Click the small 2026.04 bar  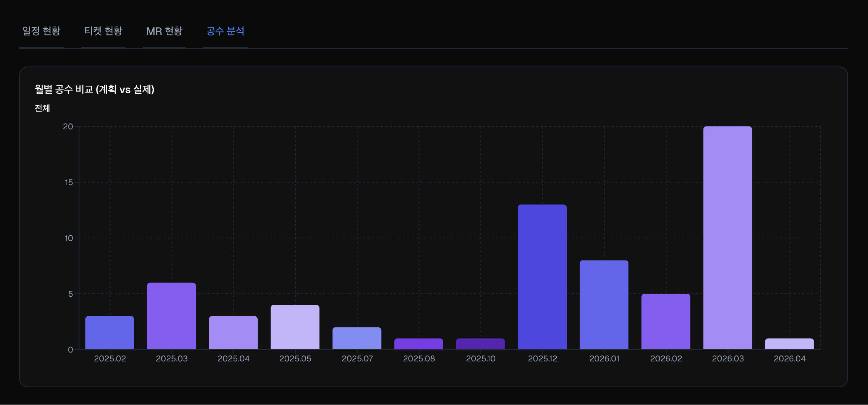click(789, 344)
